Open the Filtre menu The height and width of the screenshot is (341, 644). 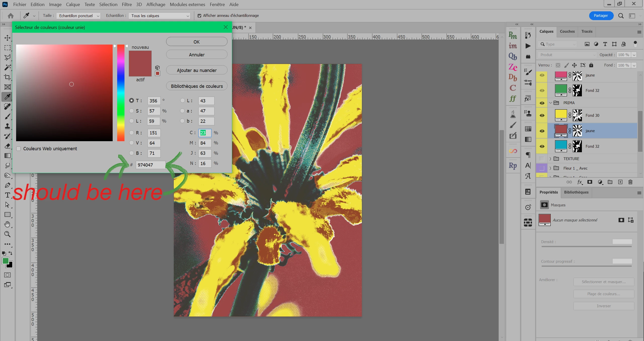click(127, 4)
